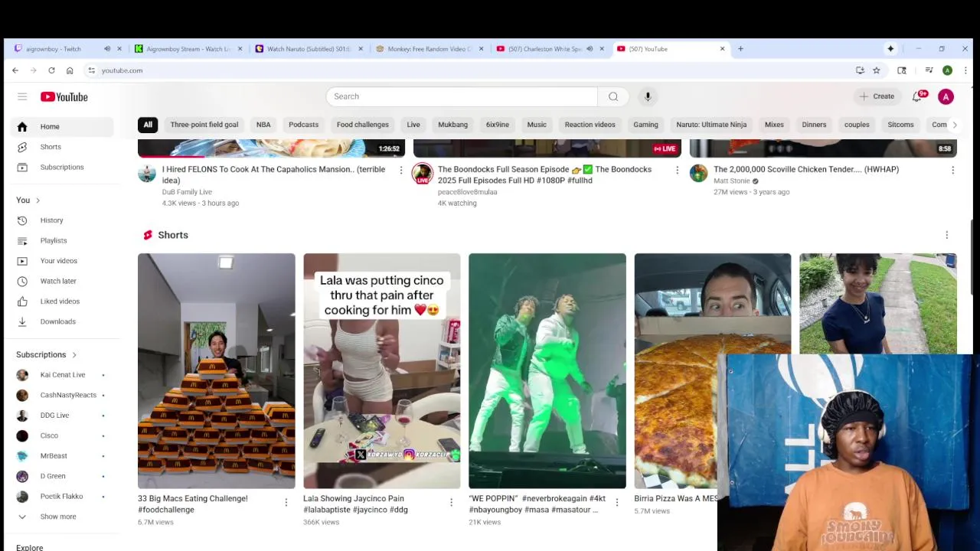Mute the Charleston White tab audio
Viewport: 980px width, 551px height.
click(x=590, y=49)
